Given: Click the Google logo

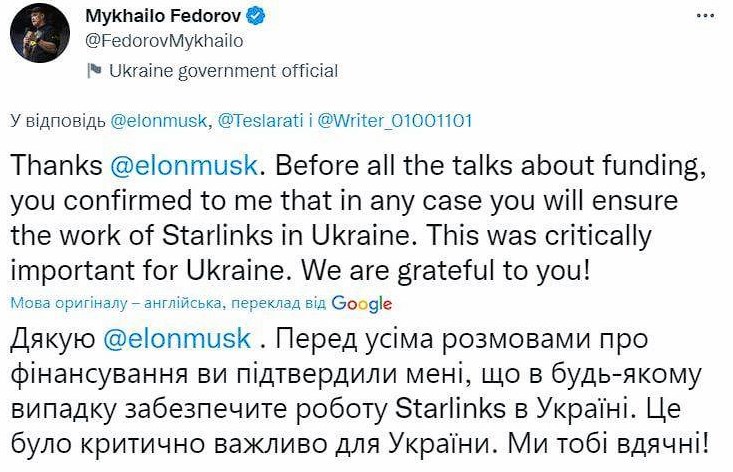Looking at the screenshot, I should click(361, 303).
